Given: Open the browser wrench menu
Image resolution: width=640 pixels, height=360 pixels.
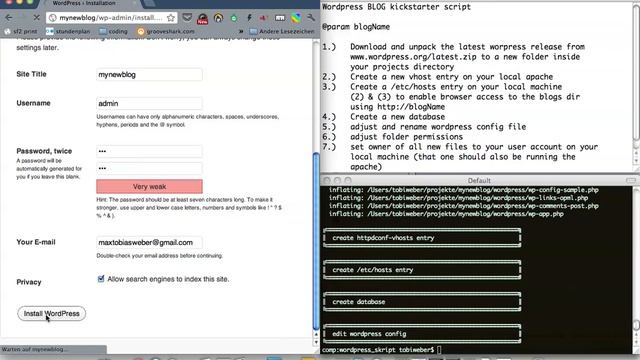Looking at the screenshot, I should click(311, 18).
